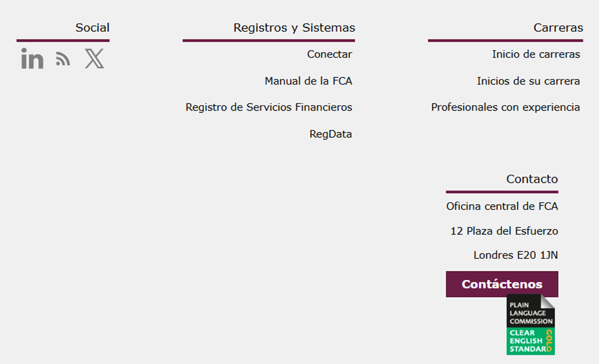Click the Registros y Sistemas heading

[x=294, y=28]
